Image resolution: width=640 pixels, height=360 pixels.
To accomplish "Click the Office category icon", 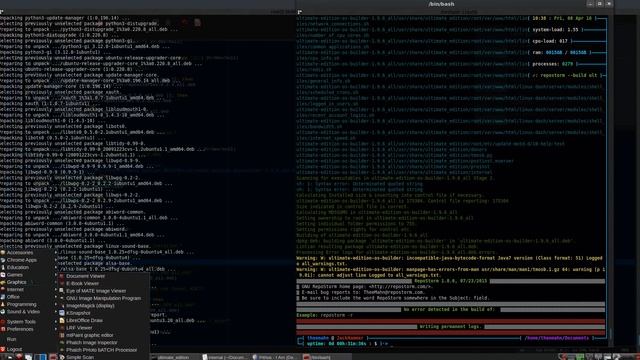I will pos(3,297).
